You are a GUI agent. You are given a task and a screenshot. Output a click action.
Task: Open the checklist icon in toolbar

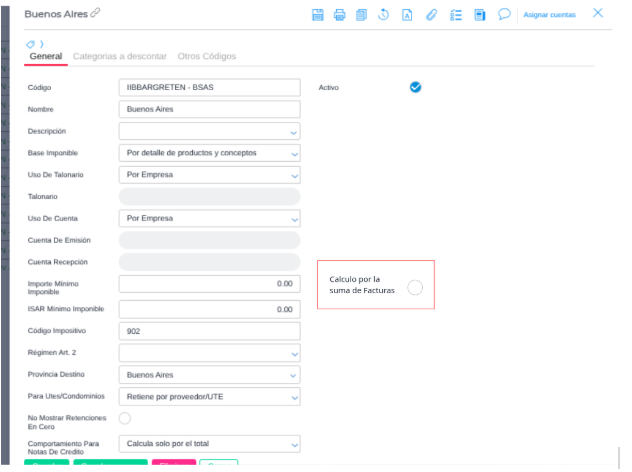coord(455,14)
